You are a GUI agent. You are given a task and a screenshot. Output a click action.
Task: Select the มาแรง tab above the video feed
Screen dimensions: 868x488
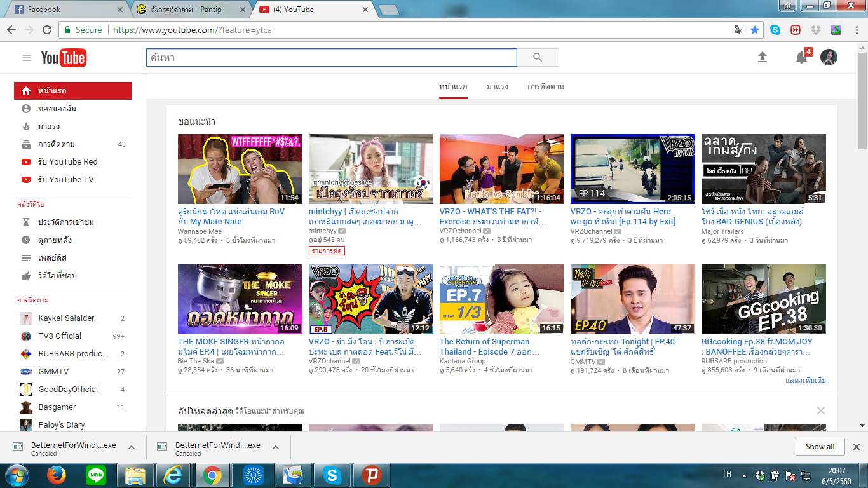(498, 86)
